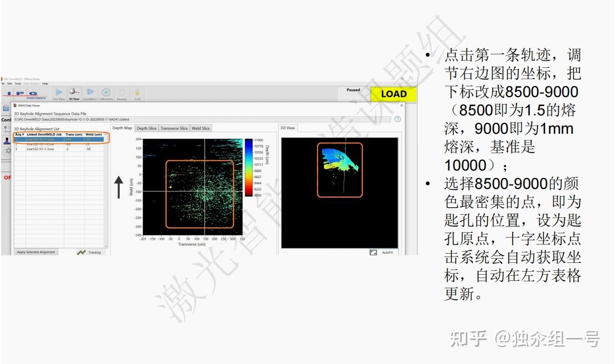Open the Tools menu

(x=19, y=84)
